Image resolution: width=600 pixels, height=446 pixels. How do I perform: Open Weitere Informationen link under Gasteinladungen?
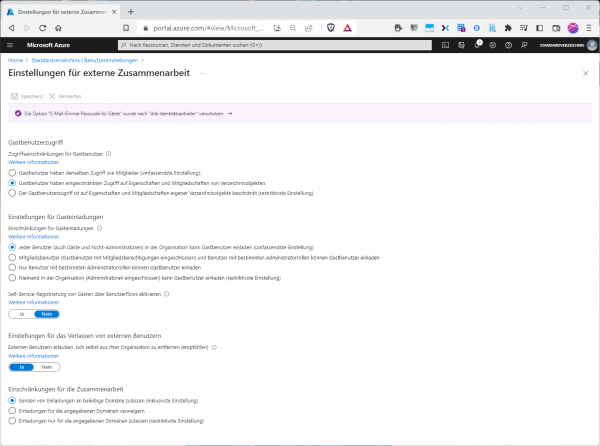34,237
